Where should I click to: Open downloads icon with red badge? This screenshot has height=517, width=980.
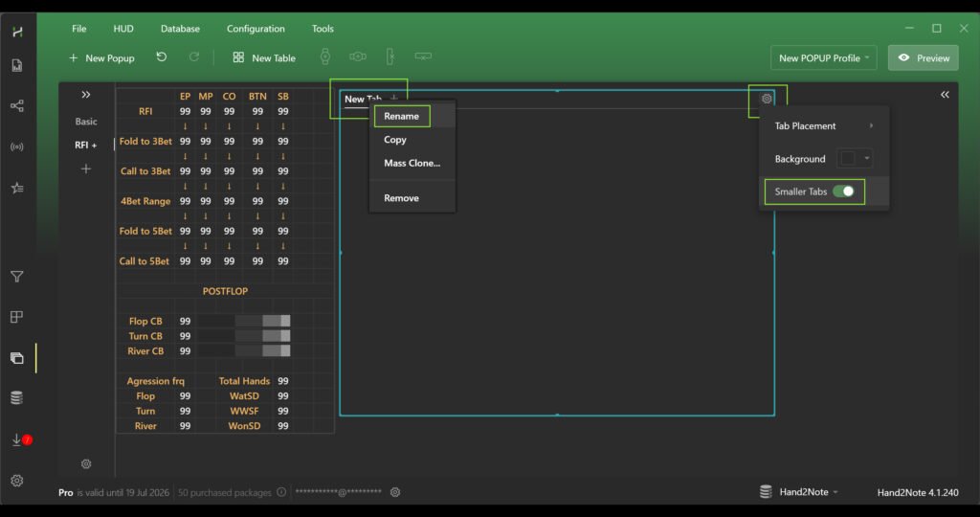pyautogui.click(x=17, y=439)
